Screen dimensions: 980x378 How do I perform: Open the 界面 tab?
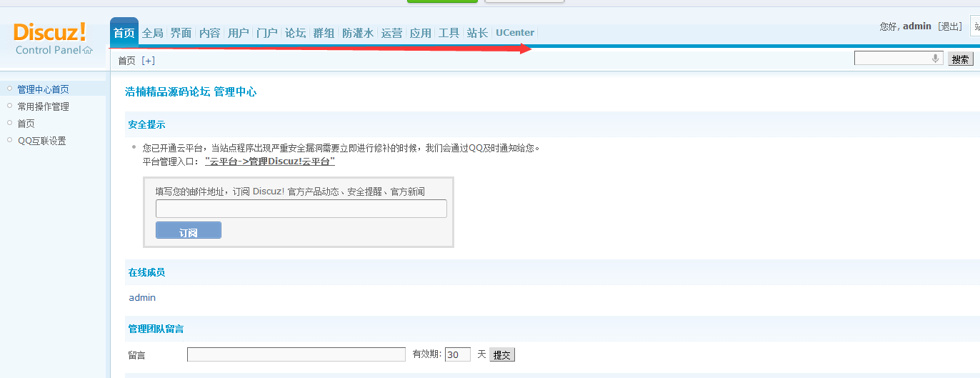click(x=181, y=33)
